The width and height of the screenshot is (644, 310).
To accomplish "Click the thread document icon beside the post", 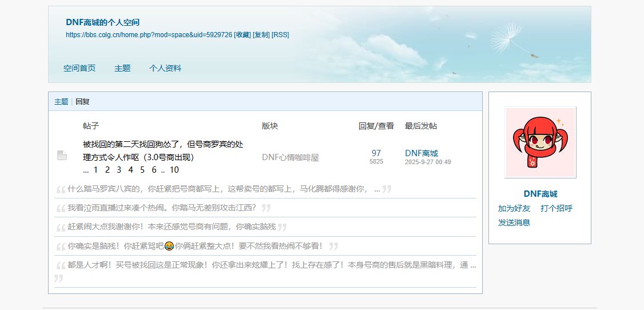I will pos(62,156).
